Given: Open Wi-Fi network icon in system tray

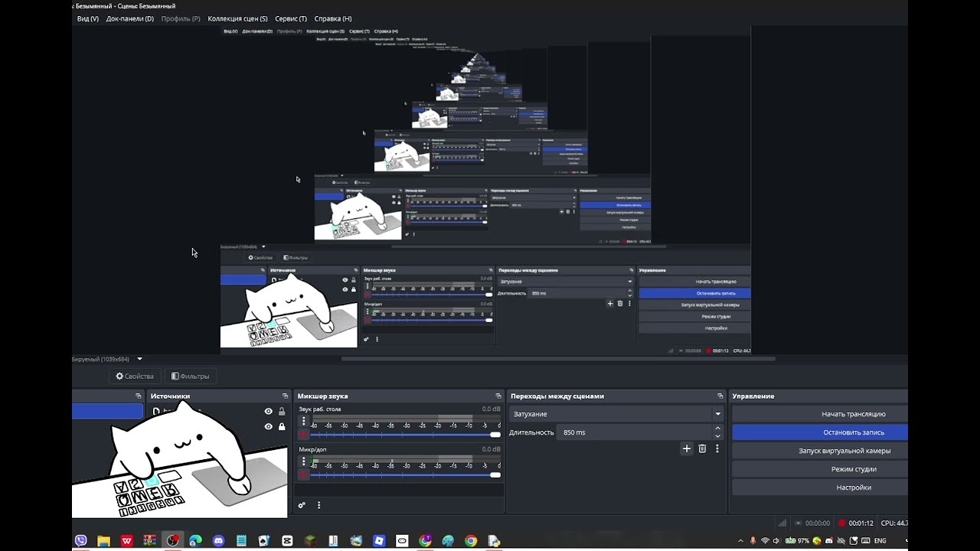Looking at the screenshot, I should coord(765,541).
